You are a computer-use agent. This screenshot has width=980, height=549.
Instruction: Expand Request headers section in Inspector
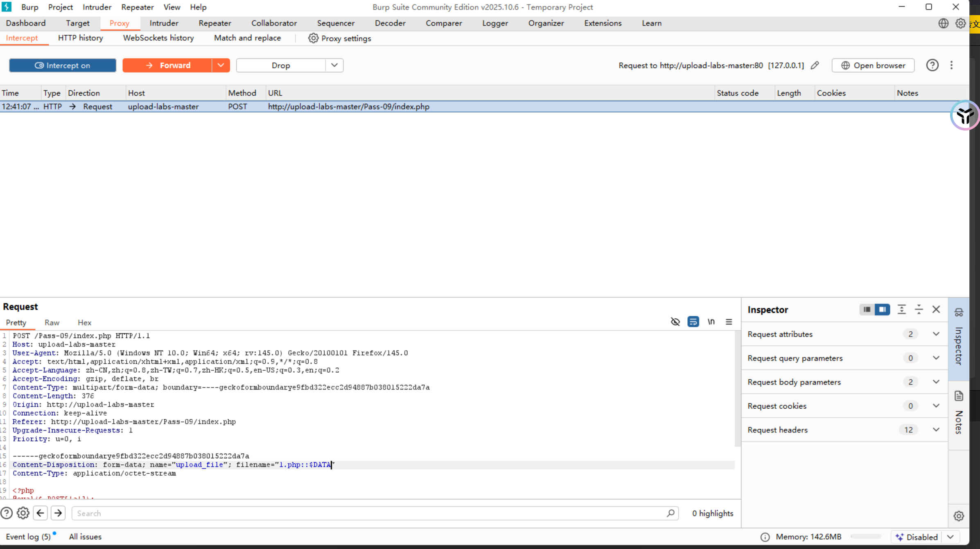click(936, 430)
